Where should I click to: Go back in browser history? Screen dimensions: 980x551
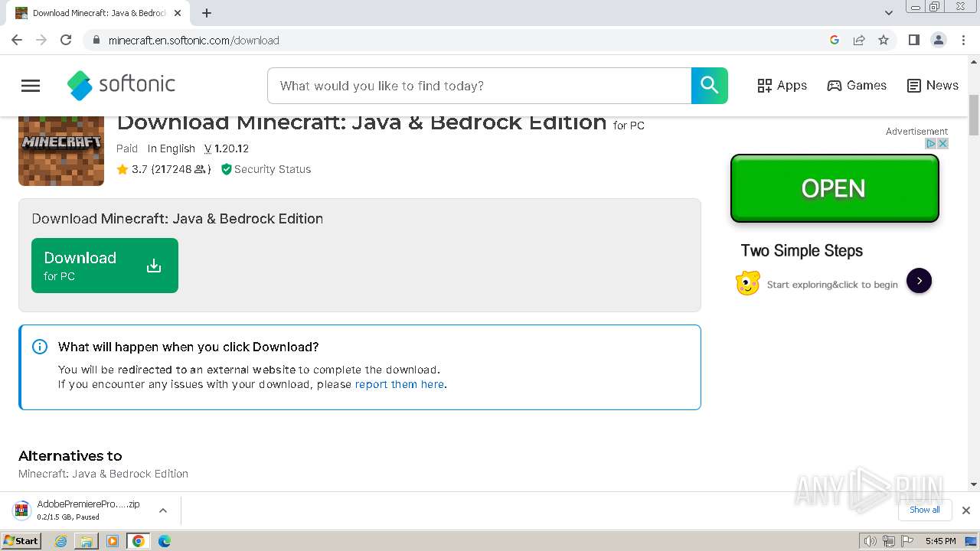(17, 40)
